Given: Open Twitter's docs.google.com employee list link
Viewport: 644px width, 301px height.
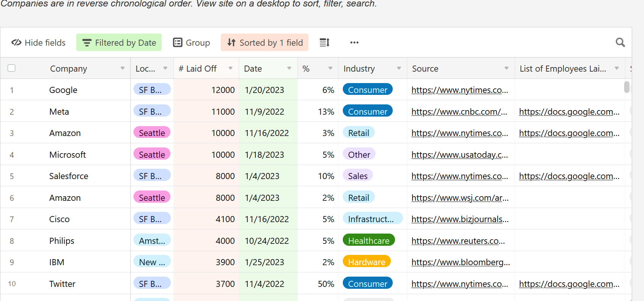Looking at the screenshot, I should (569, 284).
